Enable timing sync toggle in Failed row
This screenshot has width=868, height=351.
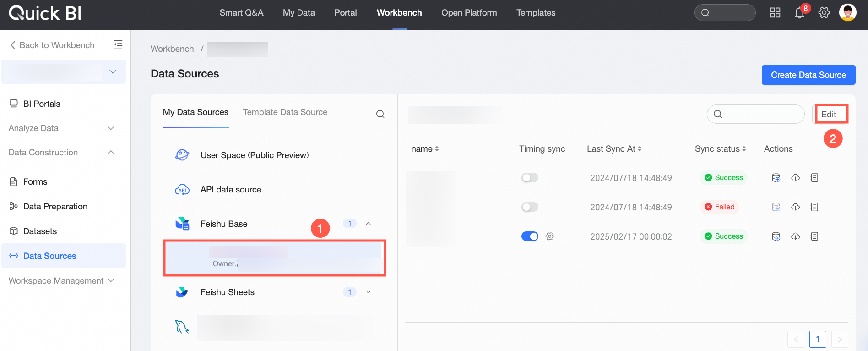(530, 207)
